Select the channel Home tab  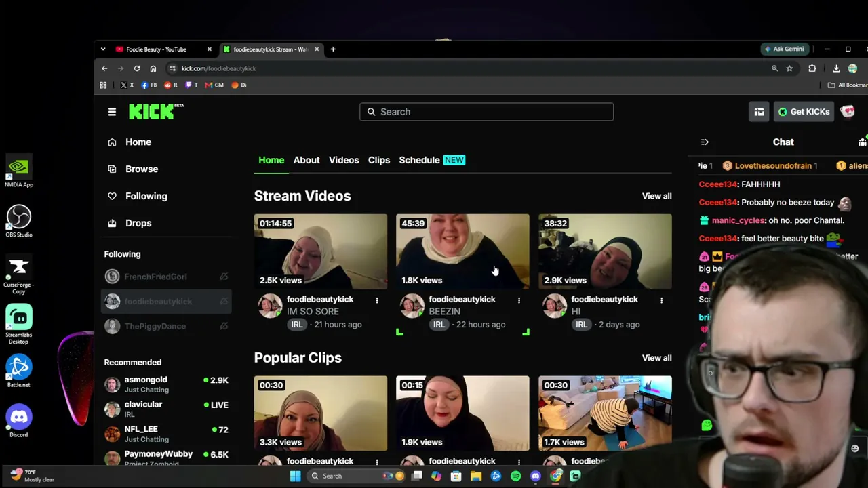(x=271, y=160)
